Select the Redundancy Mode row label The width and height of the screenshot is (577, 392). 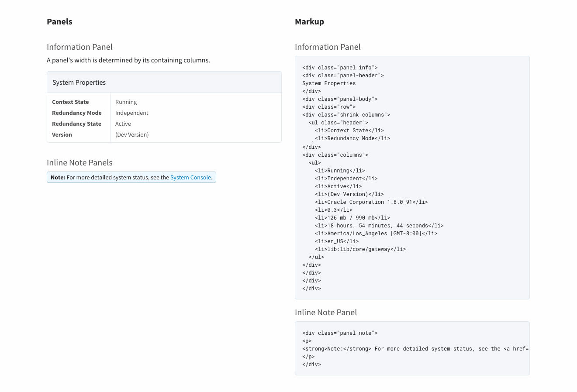tap(76, 113)
